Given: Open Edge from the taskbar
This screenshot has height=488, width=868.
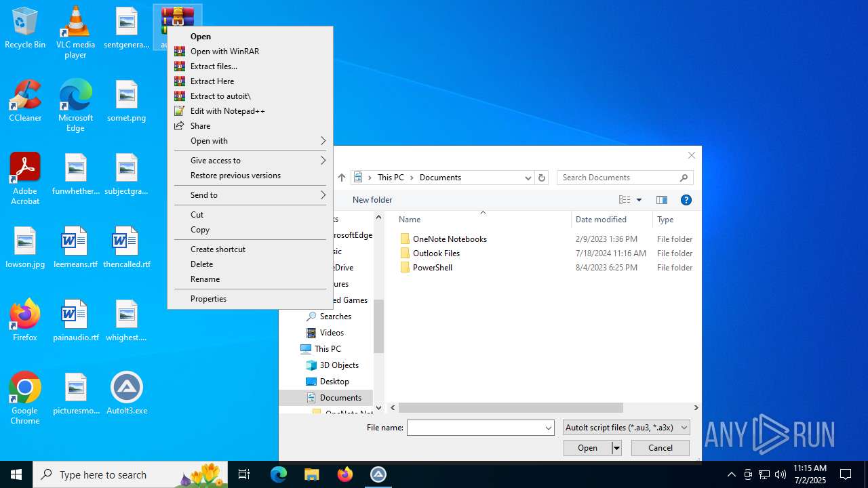Looking at the screenshot, I should [x=279, y=474].
